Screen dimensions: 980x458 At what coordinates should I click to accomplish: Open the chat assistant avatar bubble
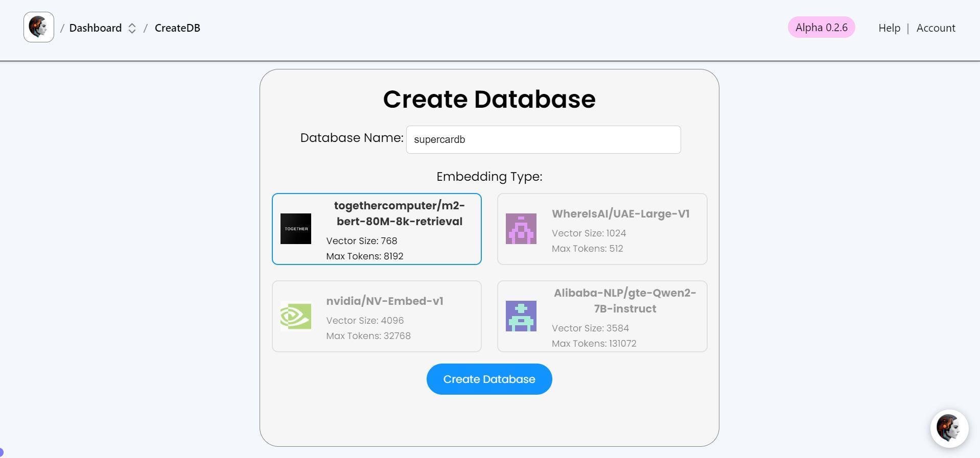[x=949, y=428]
